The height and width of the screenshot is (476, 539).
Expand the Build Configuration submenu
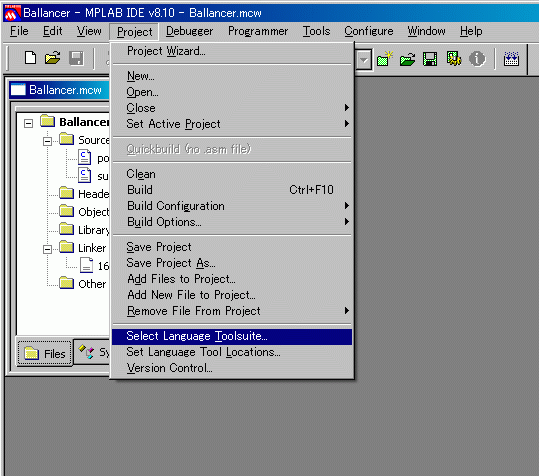(x=346, y=206)
